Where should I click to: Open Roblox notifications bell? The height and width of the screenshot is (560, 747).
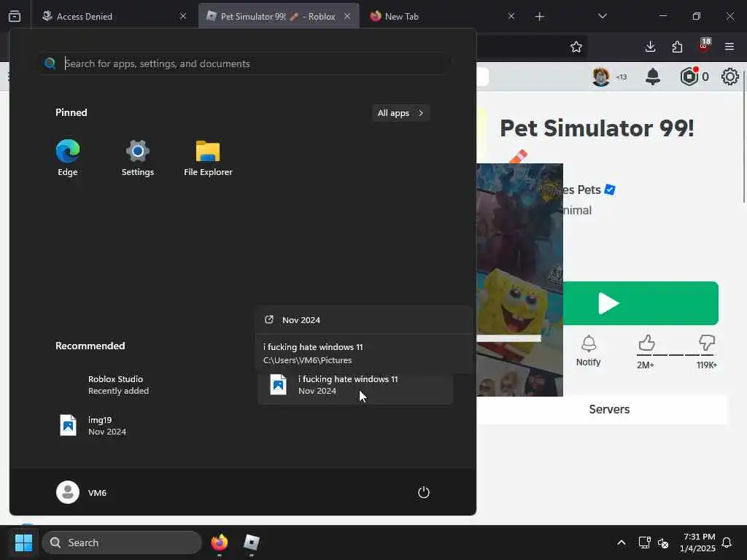(653, 76)
